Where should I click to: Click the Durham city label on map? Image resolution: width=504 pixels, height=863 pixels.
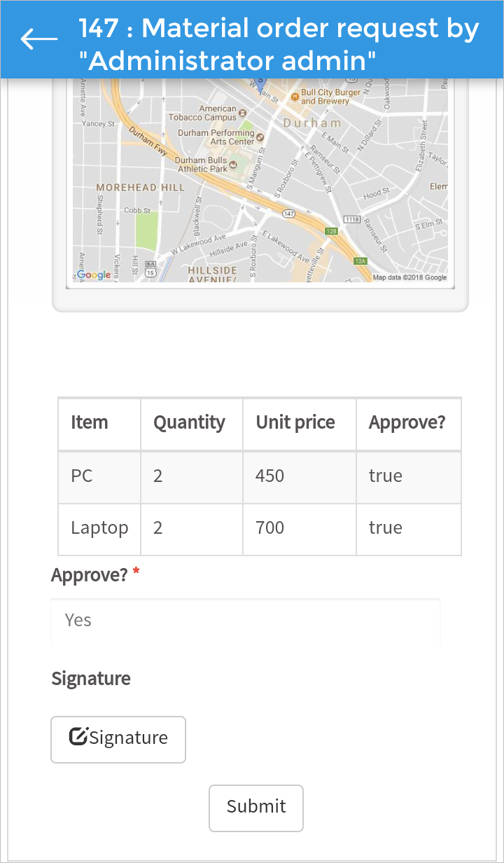(312, 123)
